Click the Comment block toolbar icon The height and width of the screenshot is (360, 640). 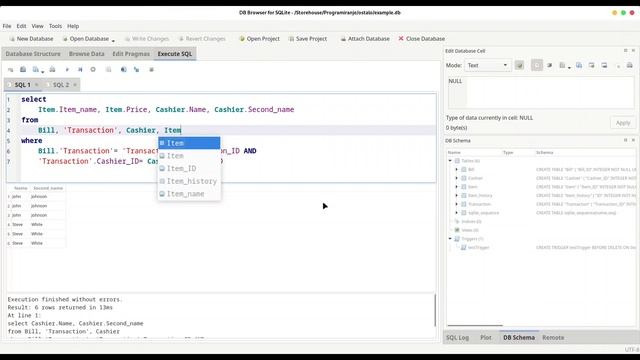point(151,70)
